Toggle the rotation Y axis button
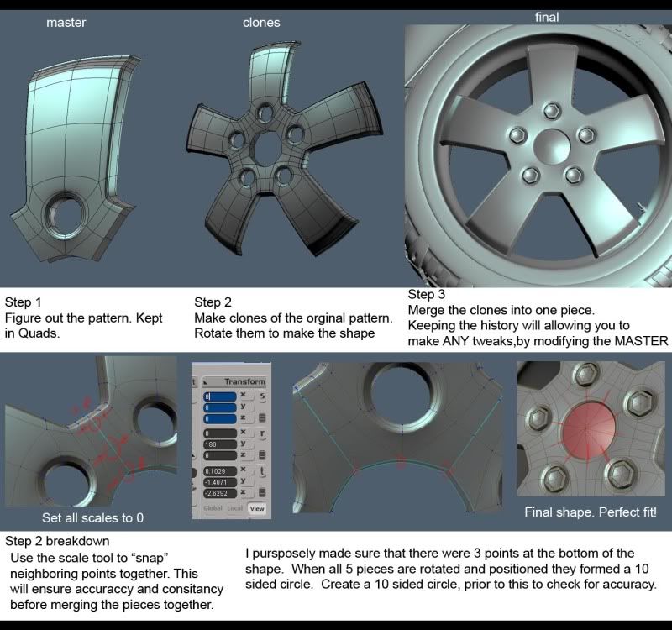This screenshot has width=672, height=630. point(244,444)
